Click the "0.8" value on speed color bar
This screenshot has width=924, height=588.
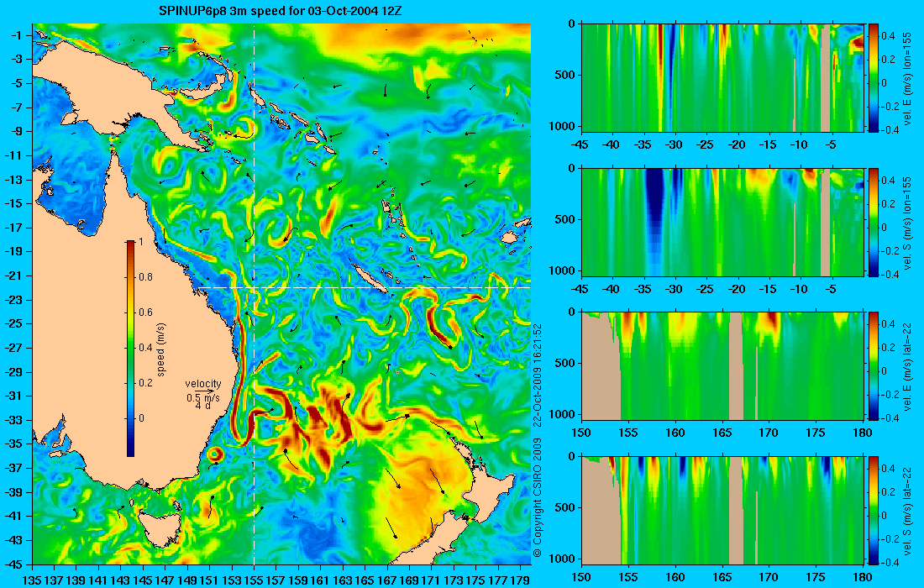coord(145,277)
